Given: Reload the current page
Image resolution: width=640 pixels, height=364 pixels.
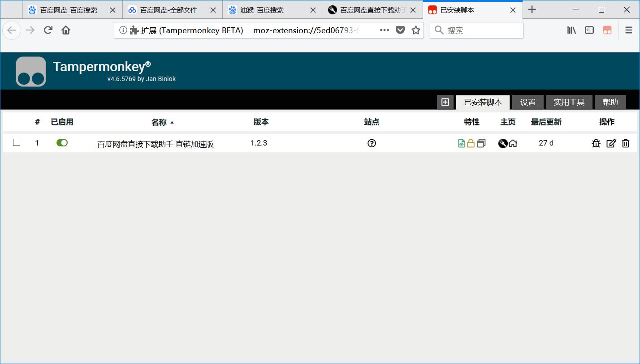Looking at the screenshot, I should [x=48, y=30].
